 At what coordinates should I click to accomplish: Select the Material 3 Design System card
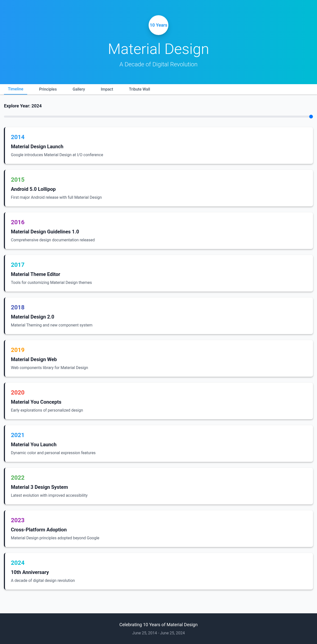(x=158, y=486)
